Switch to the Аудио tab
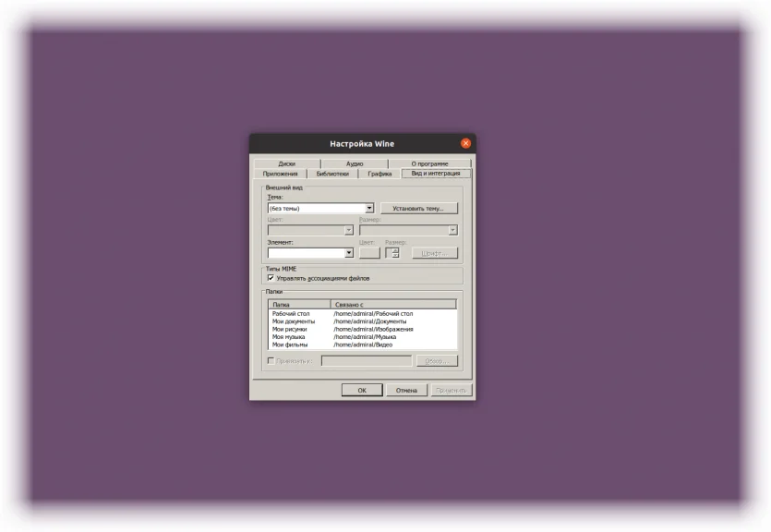Image resolution: width=771 pixels, height=532 pixels. 355,163
